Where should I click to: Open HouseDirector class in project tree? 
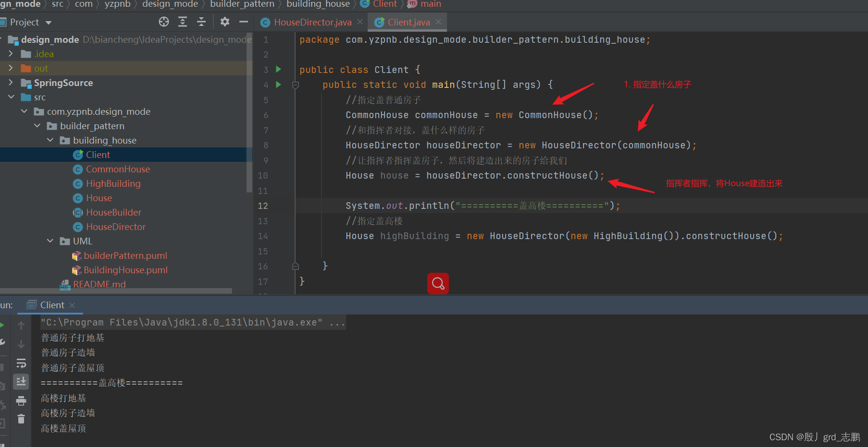(115, 227)
